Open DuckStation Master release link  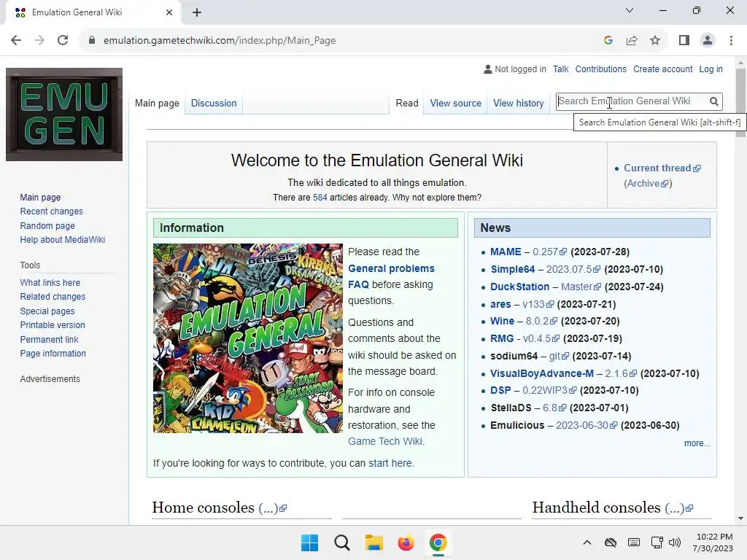[581, 287]
